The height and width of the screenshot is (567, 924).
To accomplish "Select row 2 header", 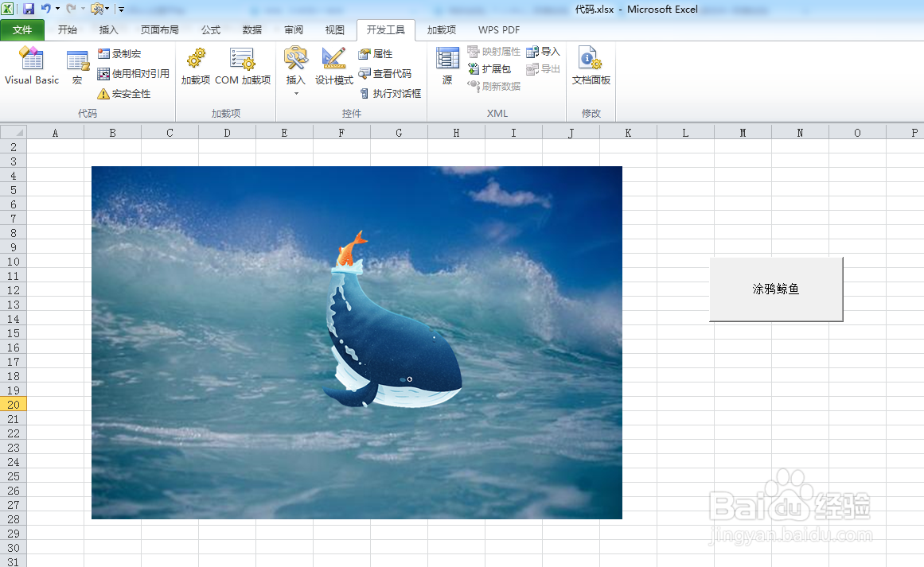I will tap(14, 147).
